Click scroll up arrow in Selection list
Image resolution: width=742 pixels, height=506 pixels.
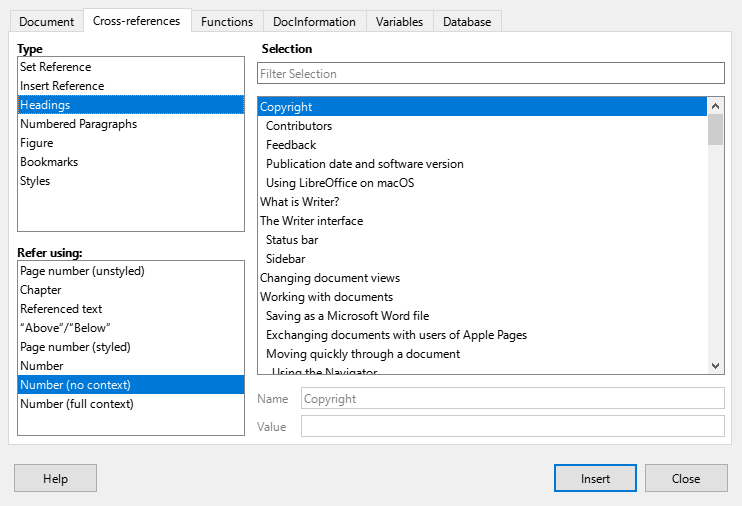(x=716, y=106)
